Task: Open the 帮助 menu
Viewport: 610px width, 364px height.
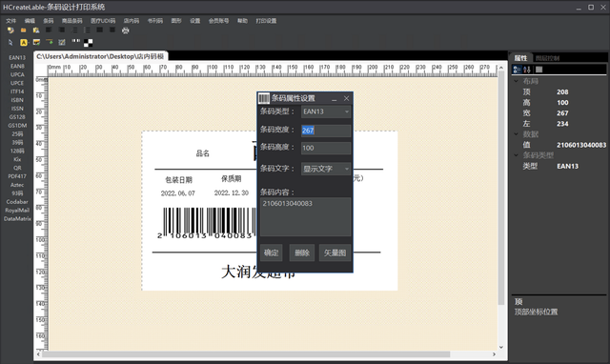Action: pyautogui.click(x=242, y=21)
